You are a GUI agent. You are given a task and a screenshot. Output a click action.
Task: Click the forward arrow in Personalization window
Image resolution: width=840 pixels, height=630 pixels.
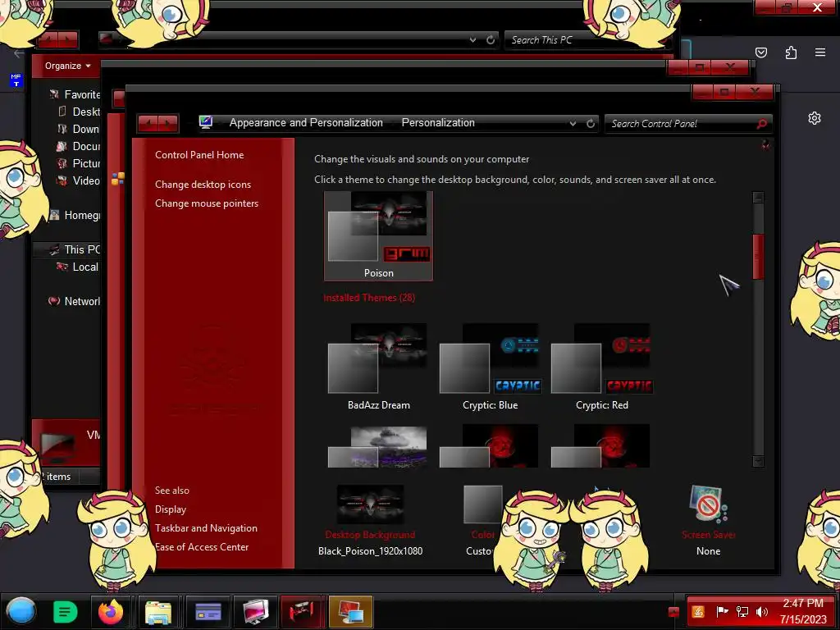168,124
